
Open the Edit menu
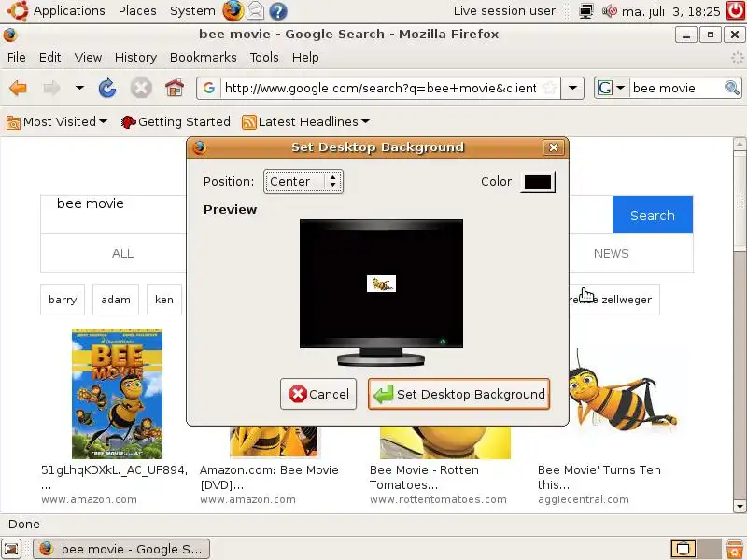(50, 58)
